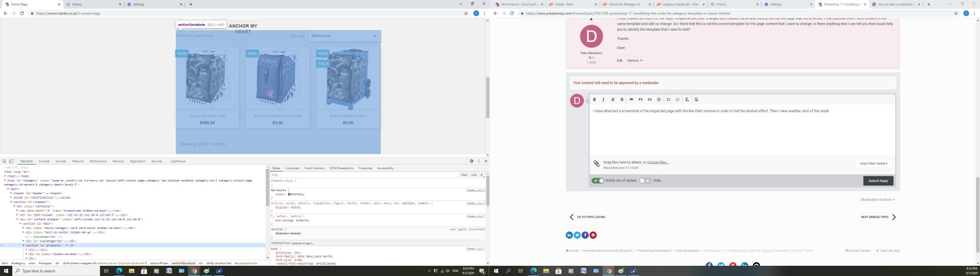The height and width of the screenshot is (276, 980).
Task: Toggle the .cls class editor in Styles
Action: pos(474,175)
